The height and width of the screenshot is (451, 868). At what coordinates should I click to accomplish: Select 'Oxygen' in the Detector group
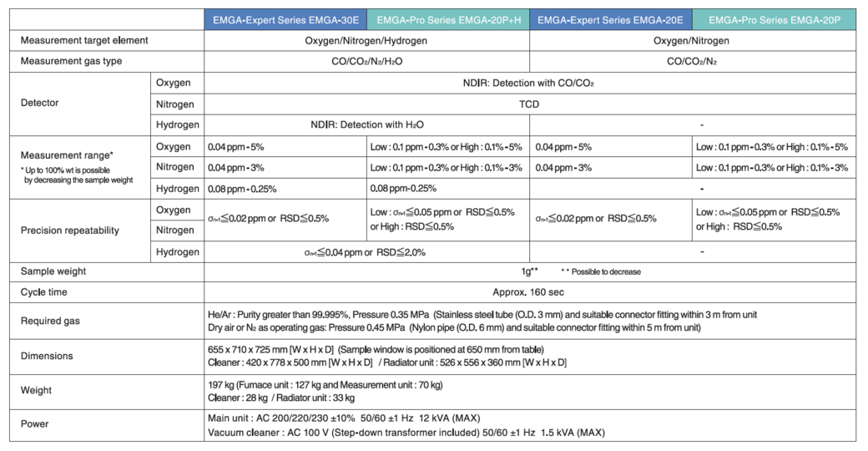[x=173, y=83]
